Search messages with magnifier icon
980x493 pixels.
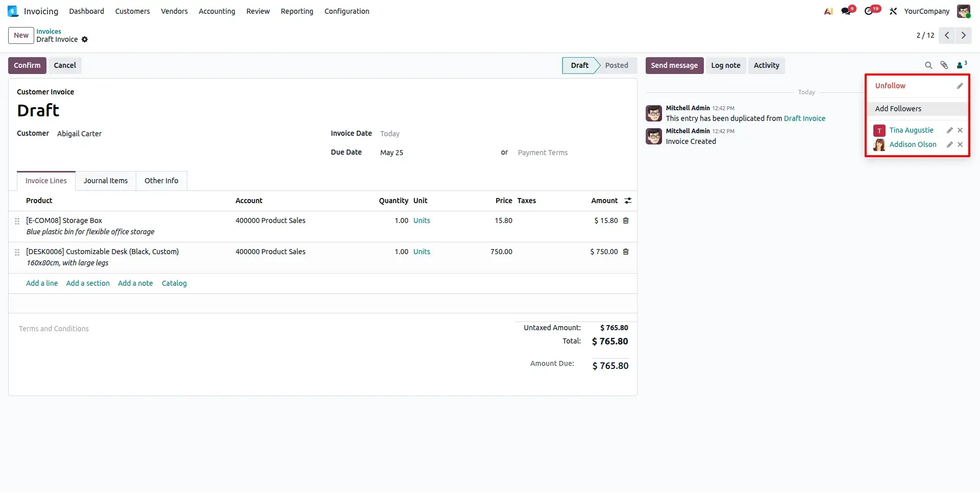tap(928, 65)
